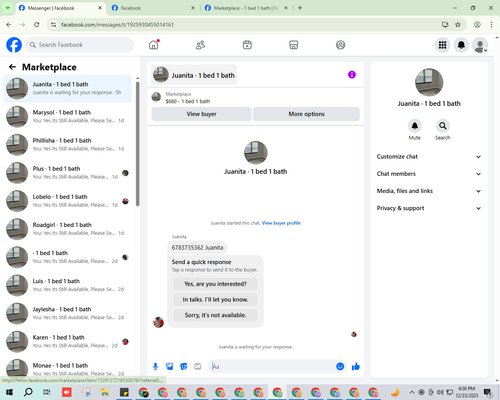Open the account profile avatar menu
The height and width of the screenshot is (400, 500).
click(480, 45)
